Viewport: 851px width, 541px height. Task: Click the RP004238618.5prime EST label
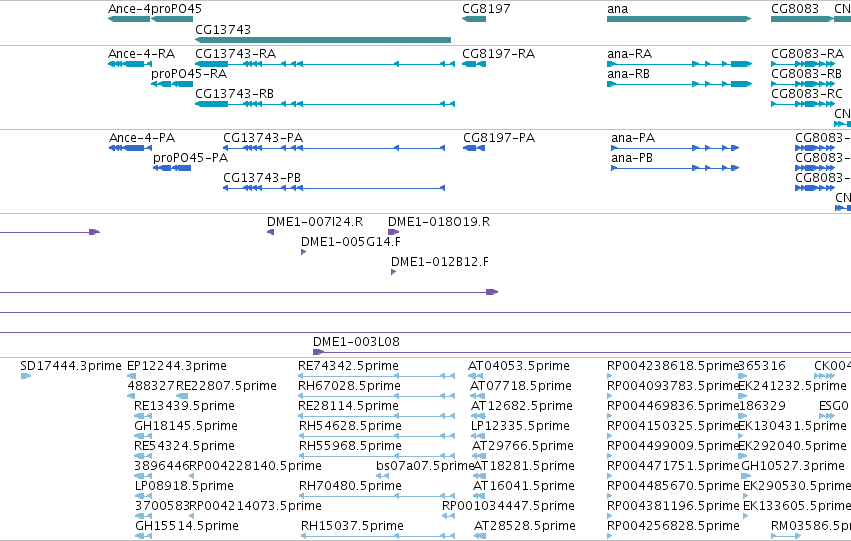pyautogui.click(x=673, y=366)
